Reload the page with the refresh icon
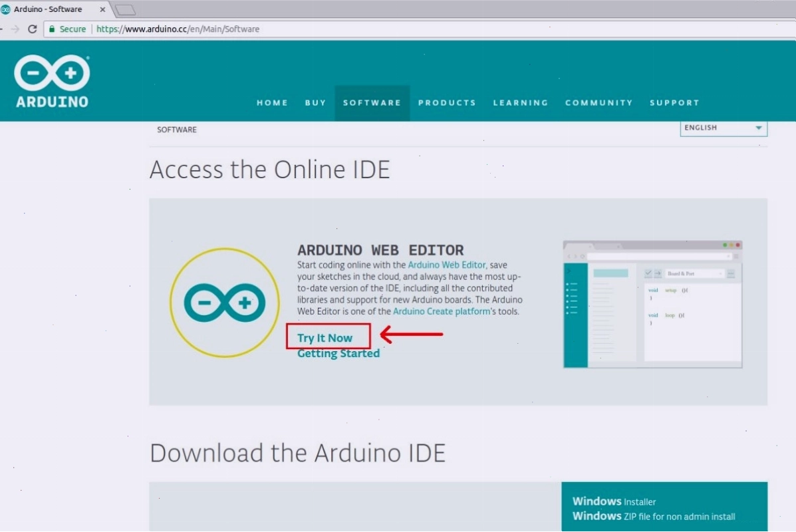Viewport: 796px width, 532px height. pyautogui.click(x=33, y=29)
